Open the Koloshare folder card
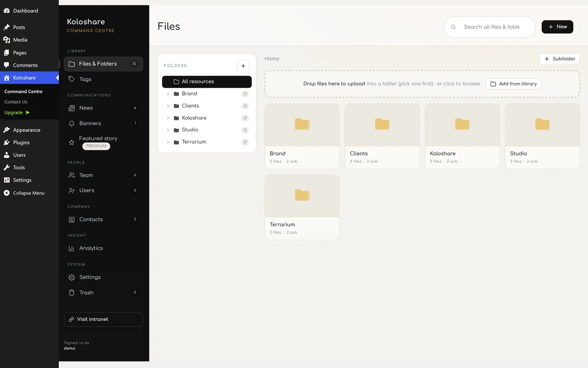Screen dimensions: 588x368 (462, 136)
